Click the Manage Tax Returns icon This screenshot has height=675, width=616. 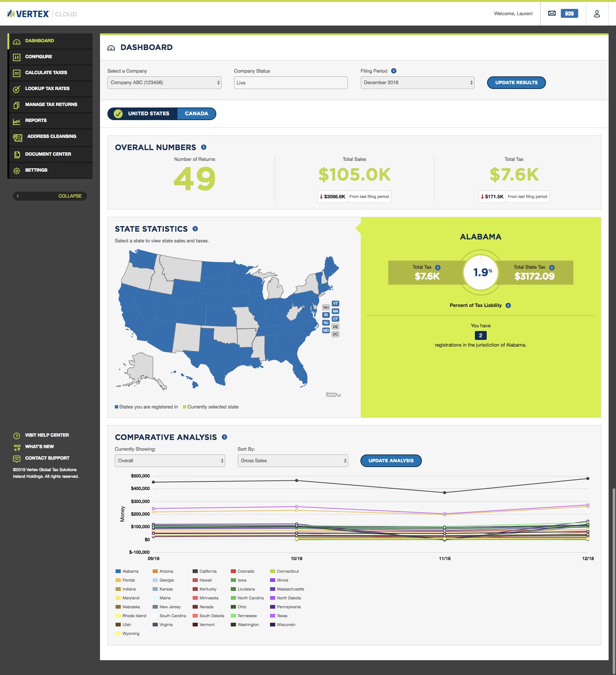pos(17,105)
